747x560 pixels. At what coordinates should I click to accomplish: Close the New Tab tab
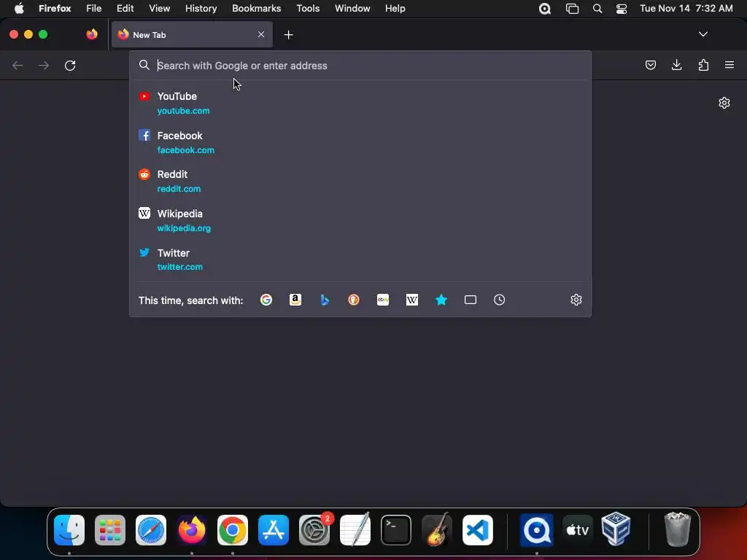(x=261, y=34)
